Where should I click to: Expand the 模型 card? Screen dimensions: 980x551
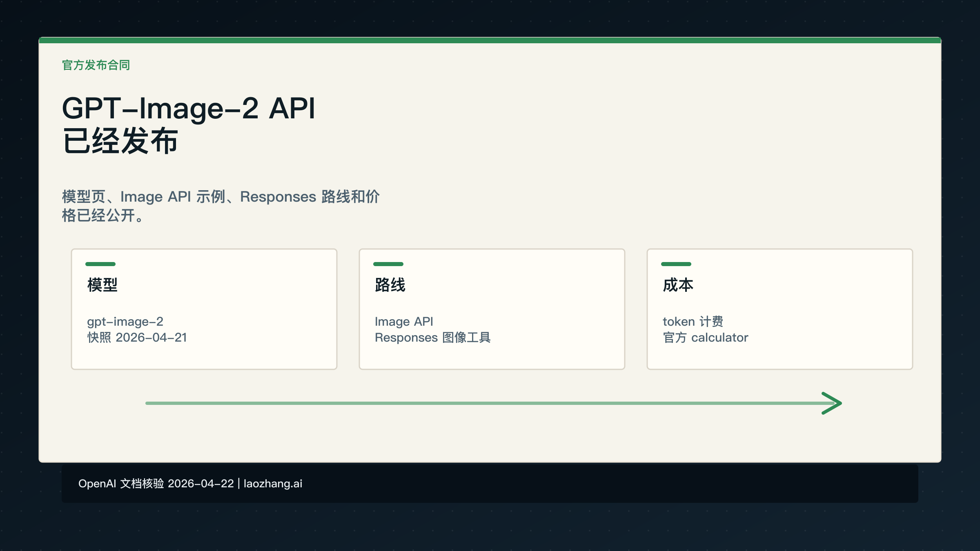pos(204,309)
